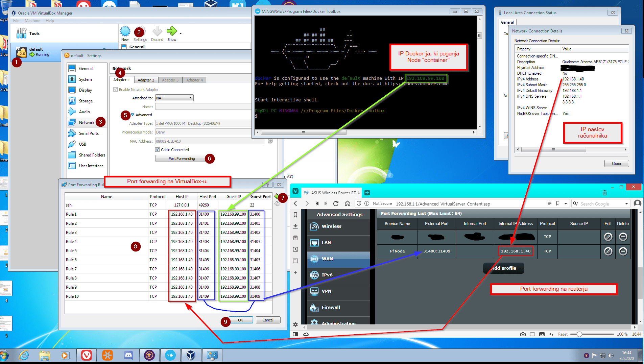Viewport: 644px width, 364px height.
Task: Collapse the Advanced disclosure triangle
Action: [133, 115]
